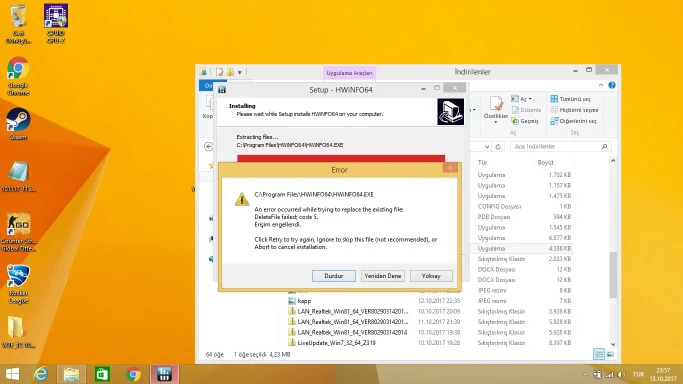The height and width of the screenshot is (384, 683).
Task: Open the Steam desktop shortcut
Action: [18, 124]
